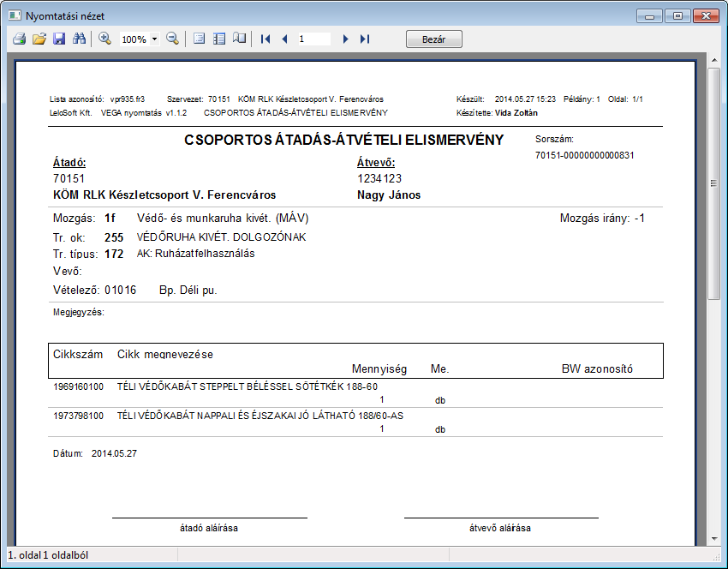Open a report with folder icon
Viewport: 728px width, 569px height.
tap(39, 39)
